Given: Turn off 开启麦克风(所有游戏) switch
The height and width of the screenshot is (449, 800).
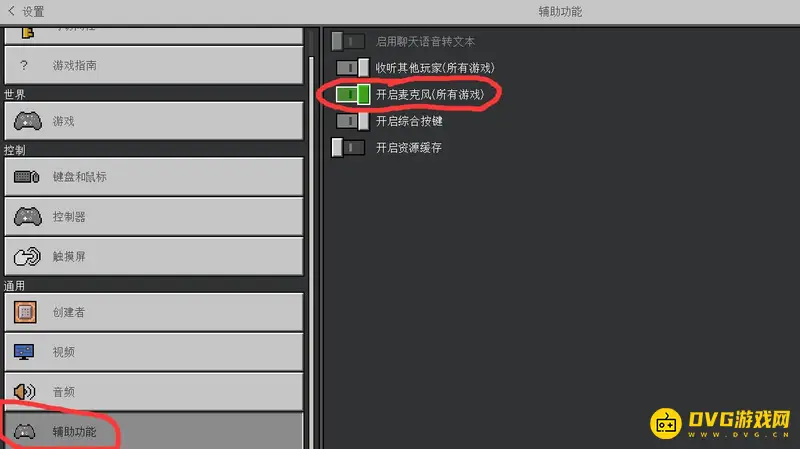Looking at the screenshot, I should [353, 94].
